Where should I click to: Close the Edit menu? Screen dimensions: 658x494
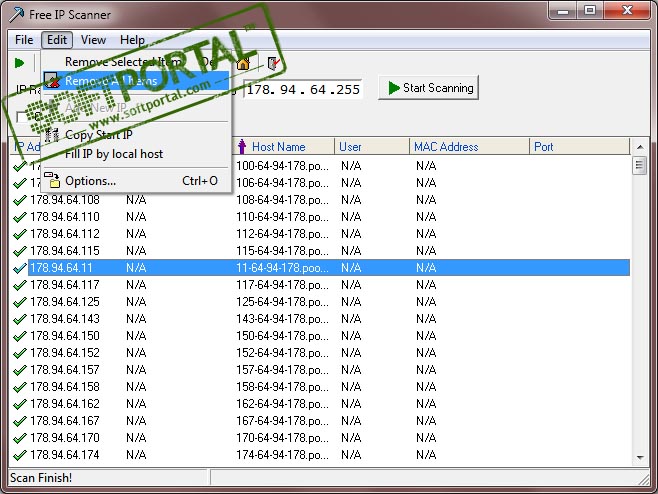57,40
